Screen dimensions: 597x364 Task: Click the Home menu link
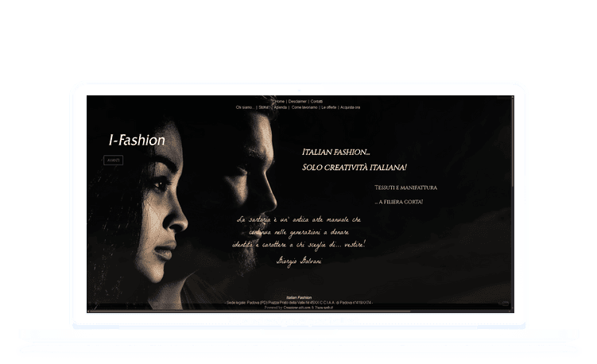279,102
